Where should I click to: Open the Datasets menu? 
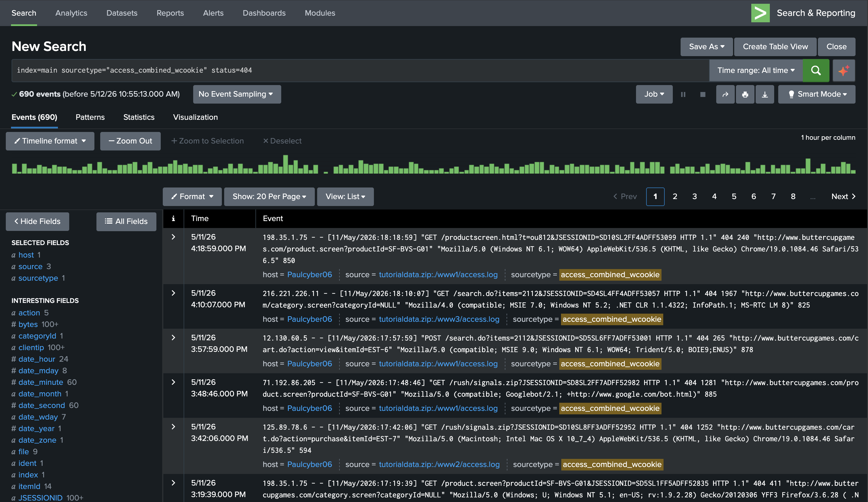(x=122, y=13)
